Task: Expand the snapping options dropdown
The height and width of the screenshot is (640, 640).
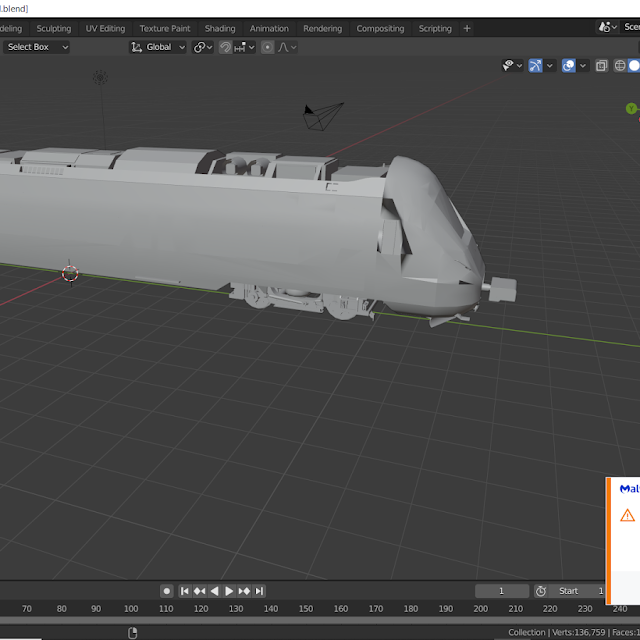Action: [x=251, y=47]
